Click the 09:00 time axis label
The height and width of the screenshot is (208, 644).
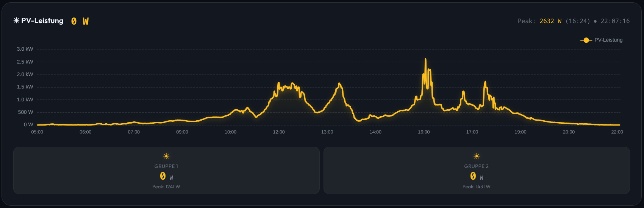pyautogui.click(x=182, y=132)
